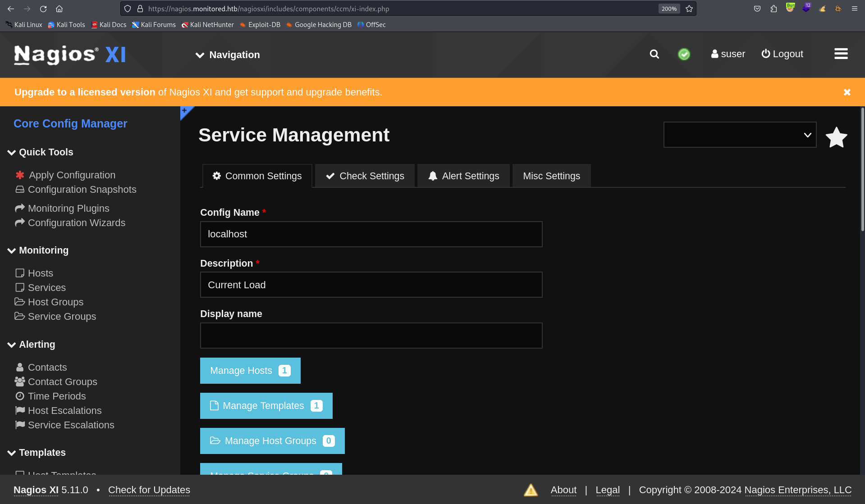This screenshot has width=865, height=504.
Task: Open the Legal footer link
Action: [x=608, y=490]
